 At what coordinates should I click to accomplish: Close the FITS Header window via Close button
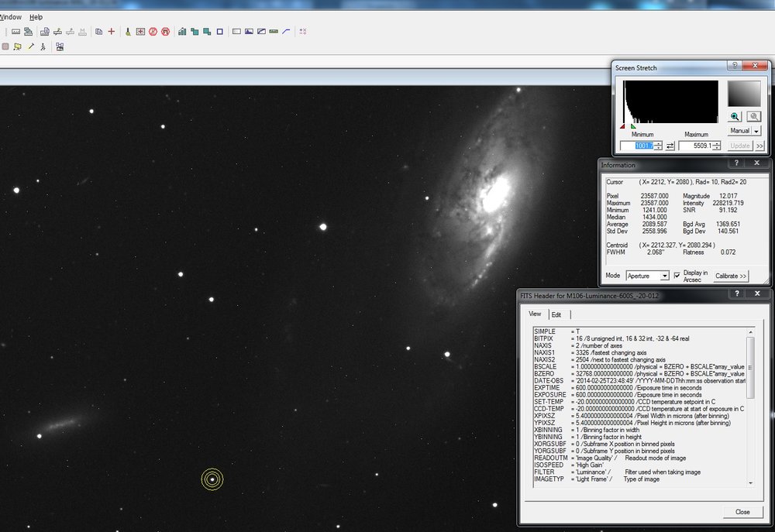742,512
